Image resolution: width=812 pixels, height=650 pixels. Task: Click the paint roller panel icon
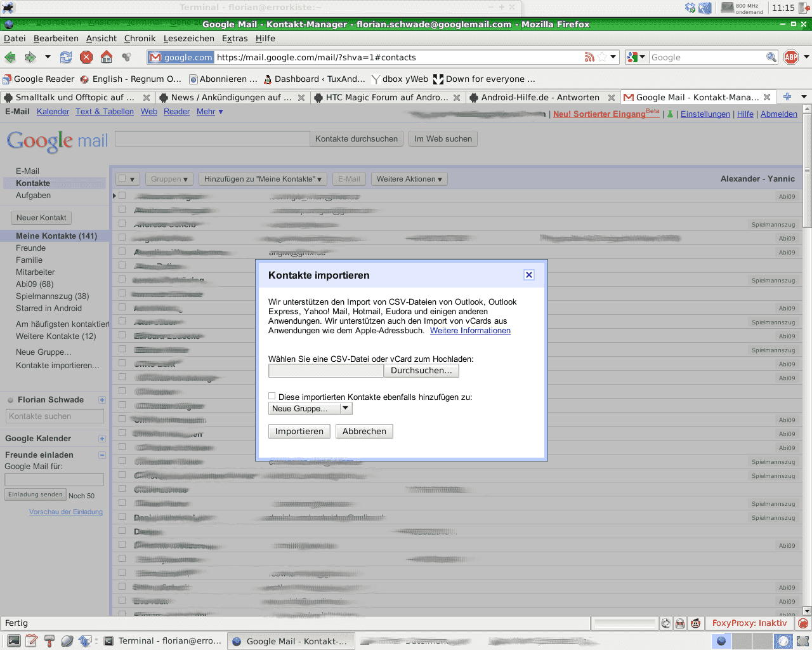49,641
